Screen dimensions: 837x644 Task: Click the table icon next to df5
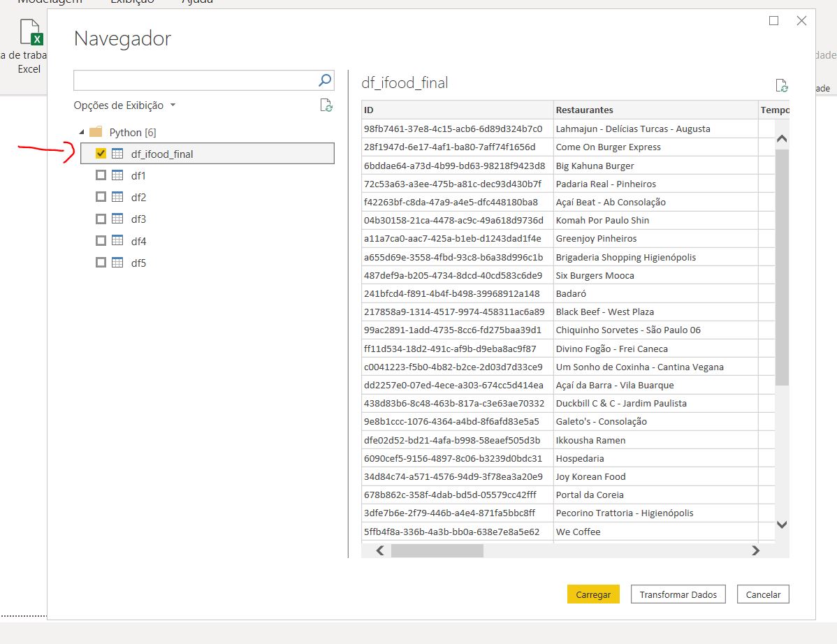(117, 263)
